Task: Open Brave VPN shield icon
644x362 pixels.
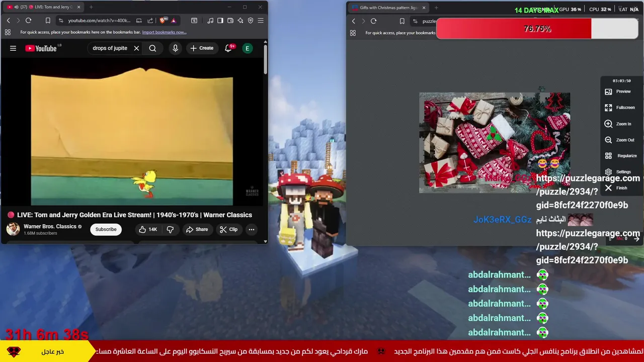Action: coord(251,21)
